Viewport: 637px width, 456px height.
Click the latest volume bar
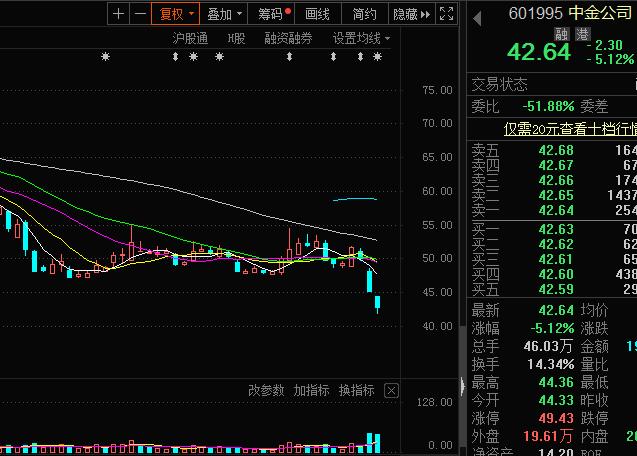(x=377, y=443)
